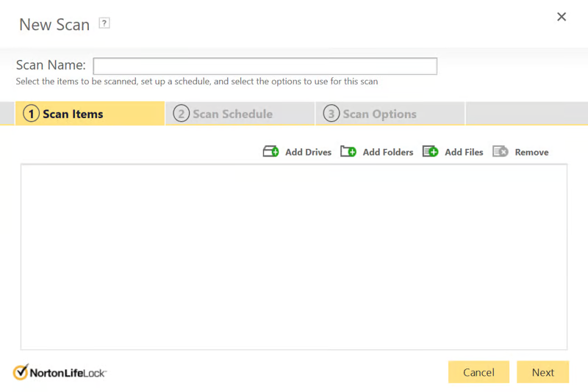Click the Remove text label

531,152
